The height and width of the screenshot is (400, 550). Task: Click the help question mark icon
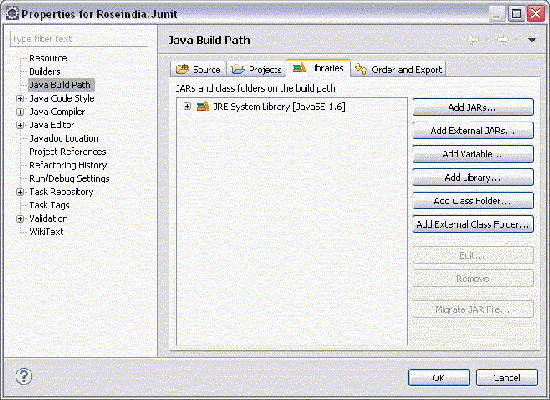pos(24,377)
